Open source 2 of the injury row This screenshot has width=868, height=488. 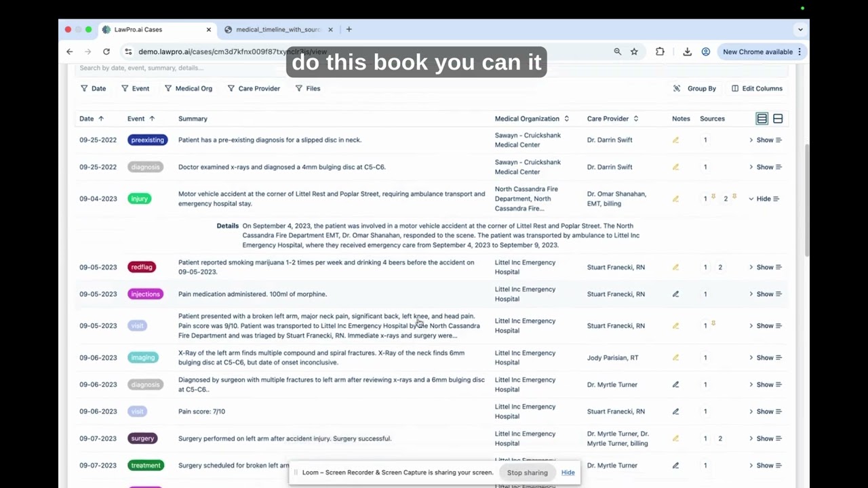tap(726, 199)
